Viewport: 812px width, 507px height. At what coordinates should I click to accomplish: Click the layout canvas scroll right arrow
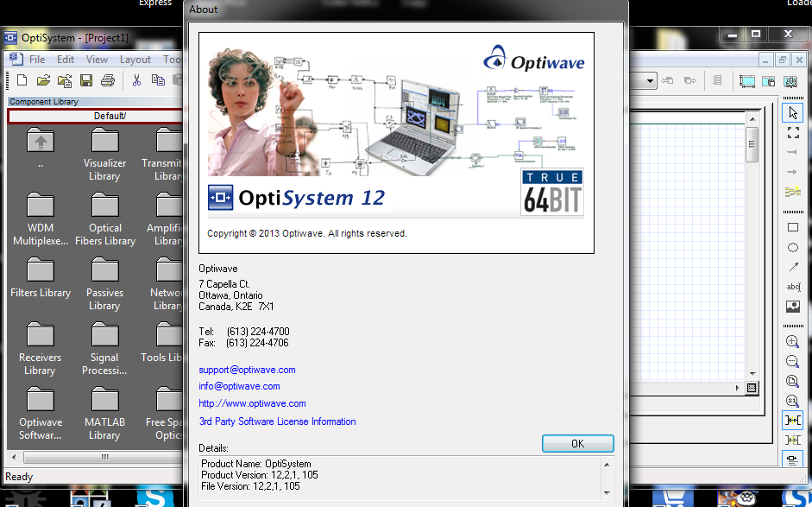[x=738, y=388]
